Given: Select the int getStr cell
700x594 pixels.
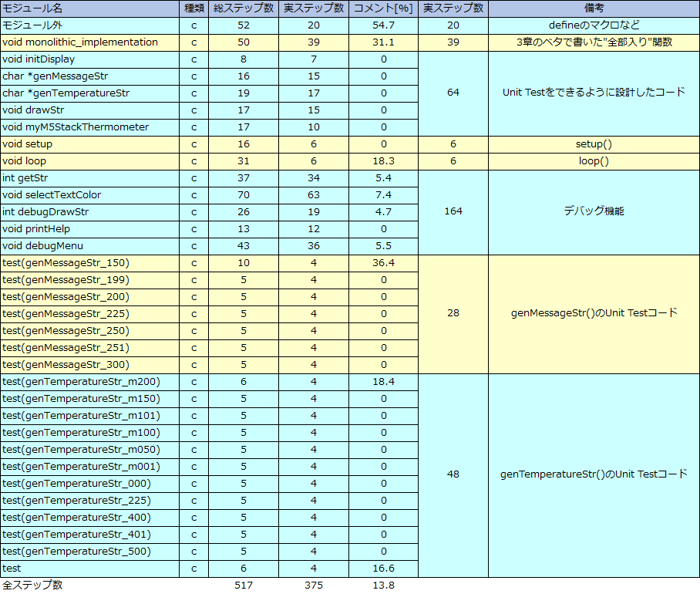Looking at the screenshot, I should (x=89, y=178).
